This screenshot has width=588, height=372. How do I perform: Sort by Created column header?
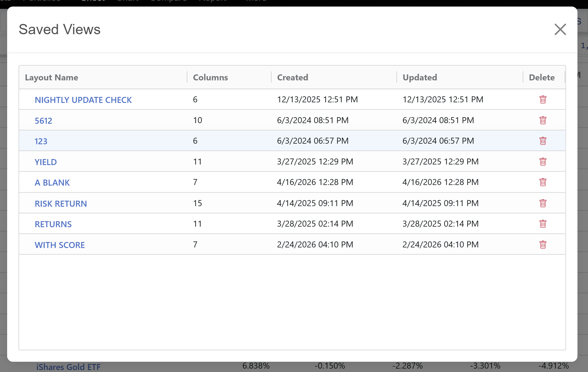[293, 77]
